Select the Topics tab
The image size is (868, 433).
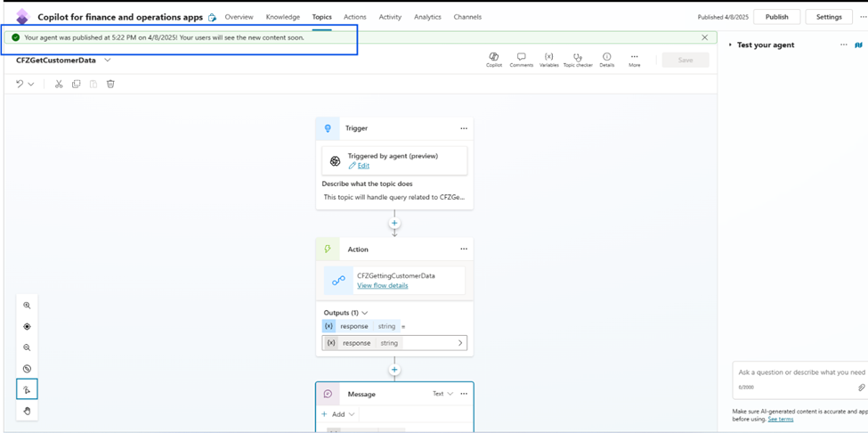(321, 17)
